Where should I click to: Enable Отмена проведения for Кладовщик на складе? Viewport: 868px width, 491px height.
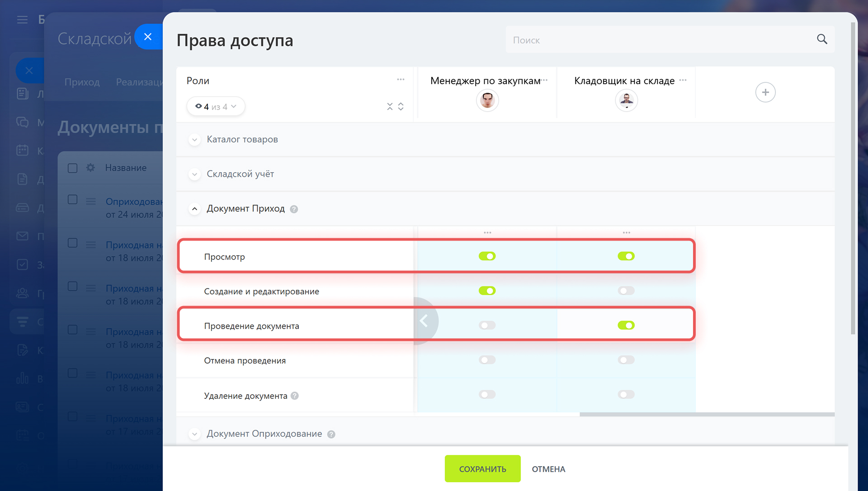pyautogui.click(x=626, y=360)
